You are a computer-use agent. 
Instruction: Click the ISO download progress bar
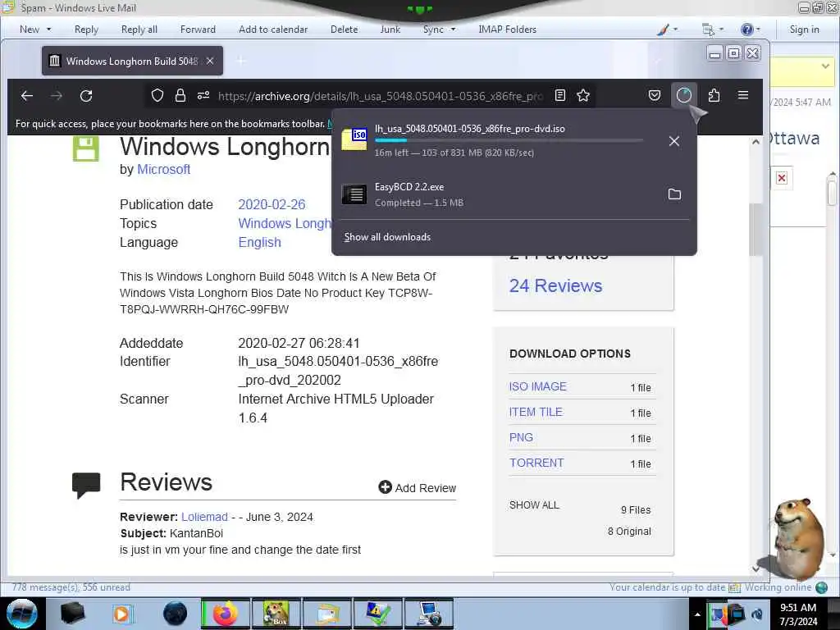pyautogui.click(x=509, y=140)
